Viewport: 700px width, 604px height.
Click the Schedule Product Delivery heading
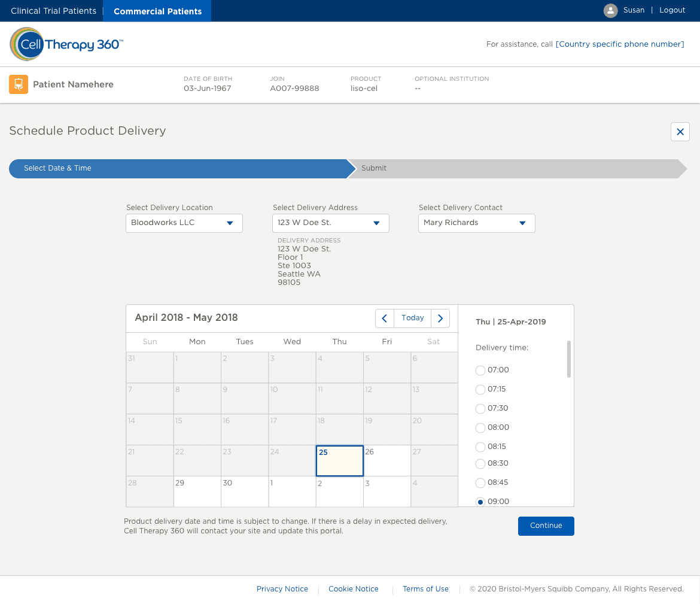click(87, 130)
